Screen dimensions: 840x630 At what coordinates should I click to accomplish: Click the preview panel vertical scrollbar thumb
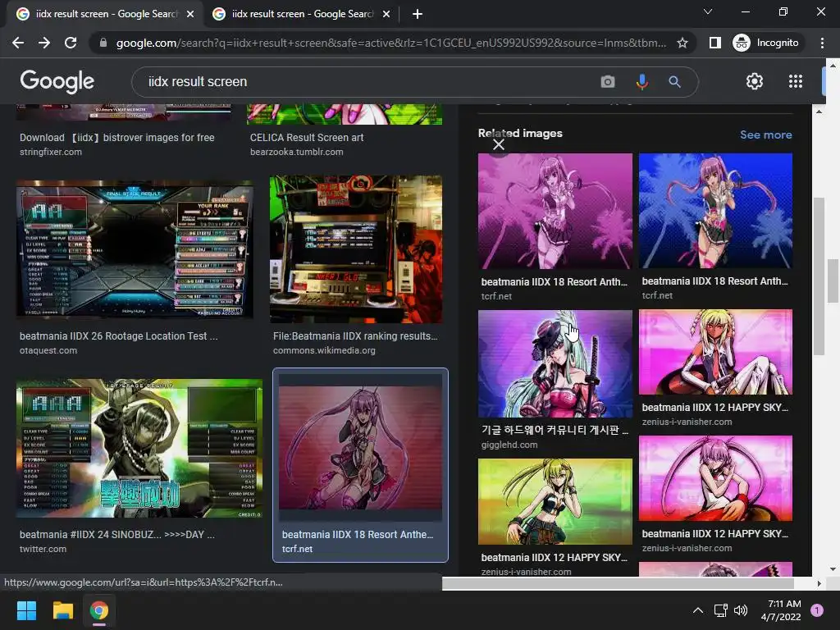pyautogui.click(x=819, y=276)
